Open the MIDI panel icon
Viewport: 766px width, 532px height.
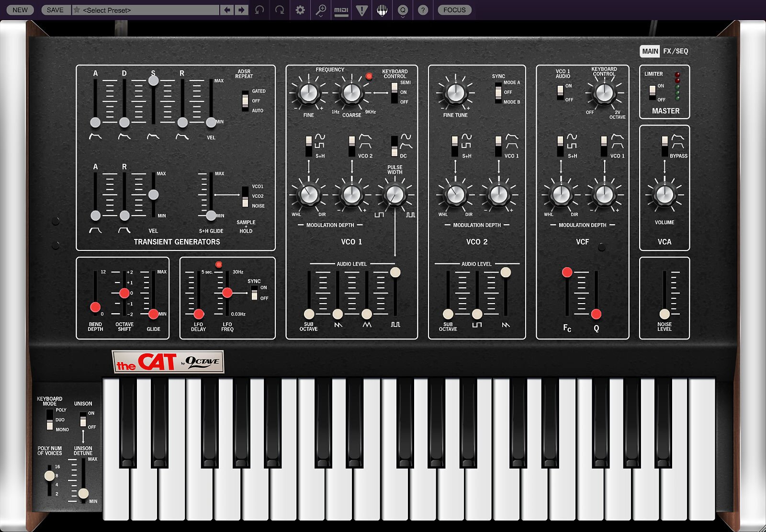click(341, 10)
